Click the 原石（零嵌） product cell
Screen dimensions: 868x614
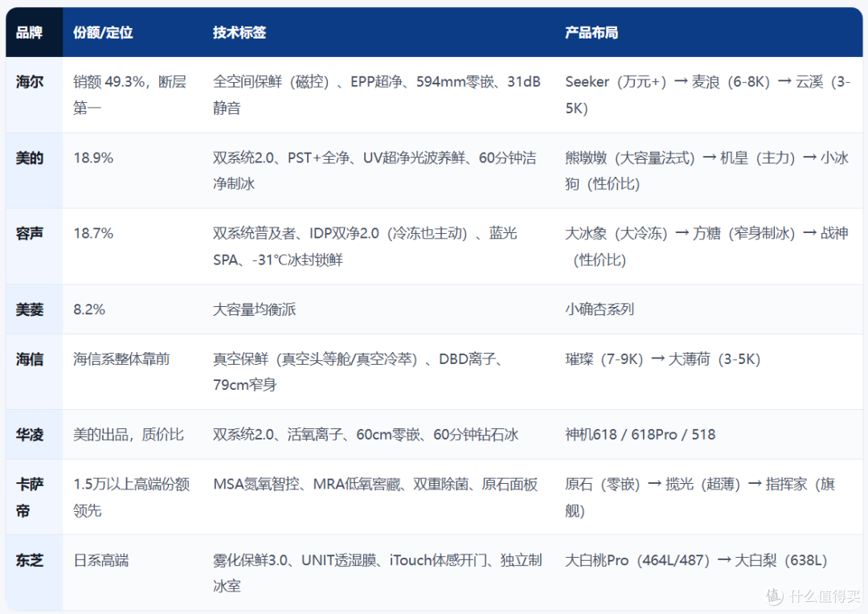[708, 497]
